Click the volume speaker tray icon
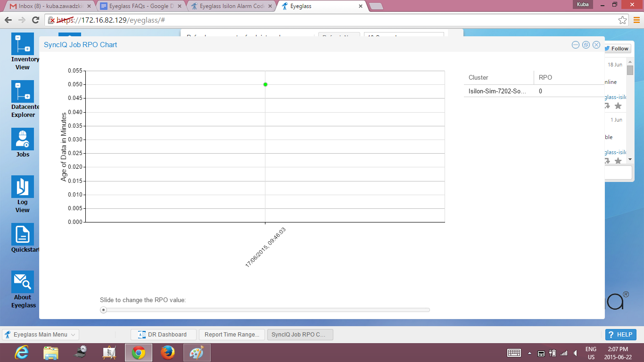 coord(576,353)
